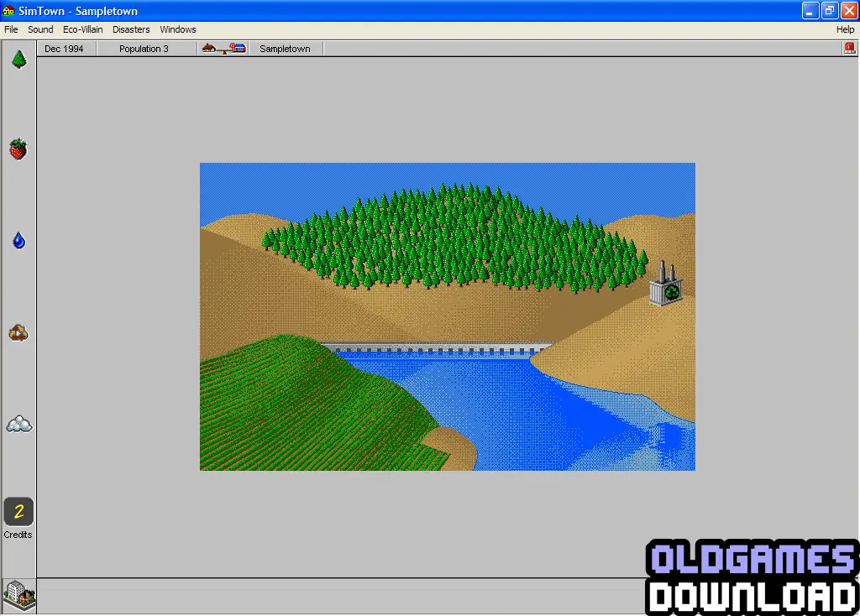Viewport: 860px width, 616px height.
Task: Open the Sound menu
Action: [40, 29]
